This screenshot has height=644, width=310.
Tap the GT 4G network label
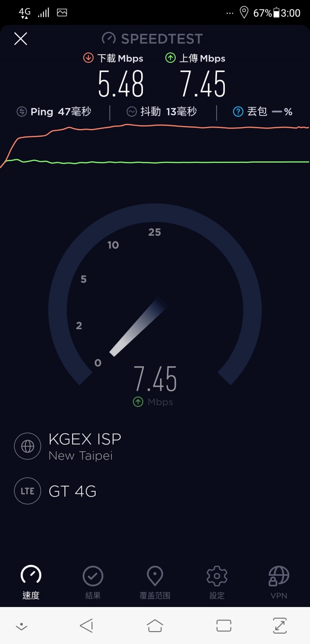(72, 491)
